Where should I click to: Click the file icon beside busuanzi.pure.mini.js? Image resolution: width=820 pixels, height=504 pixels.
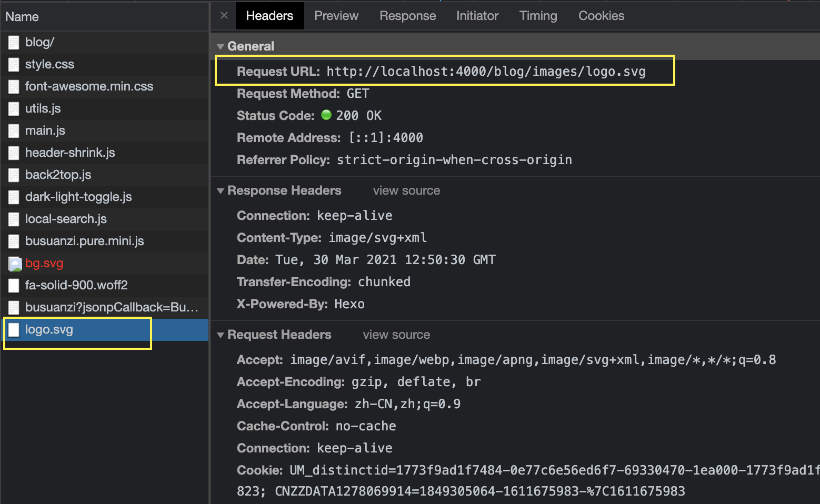(x=13, y=241)
